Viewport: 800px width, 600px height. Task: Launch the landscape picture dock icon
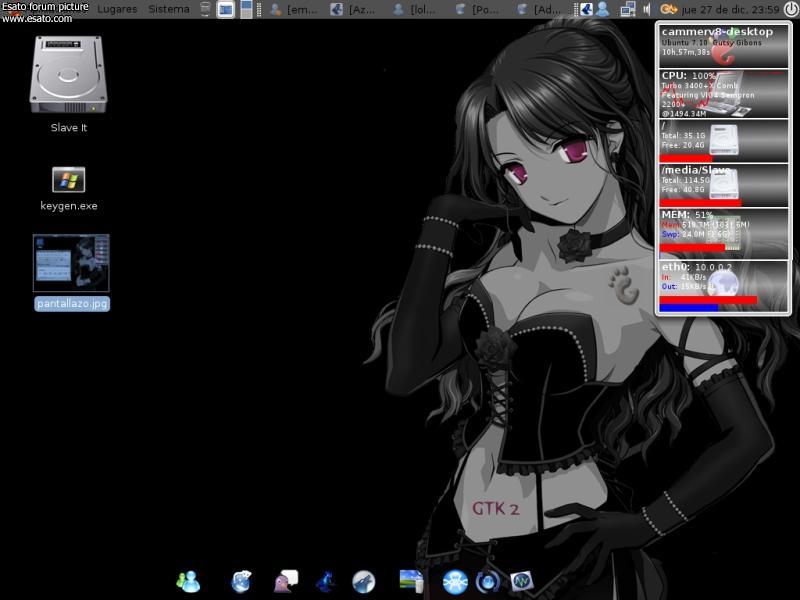tap(411, 581)
